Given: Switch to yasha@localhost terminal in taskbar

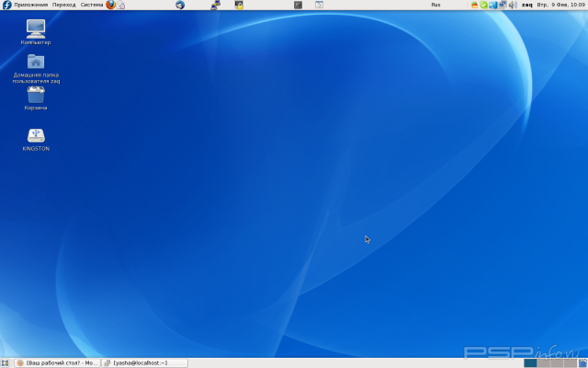Looking at the screenshot, I should click(x=144, y=362).
